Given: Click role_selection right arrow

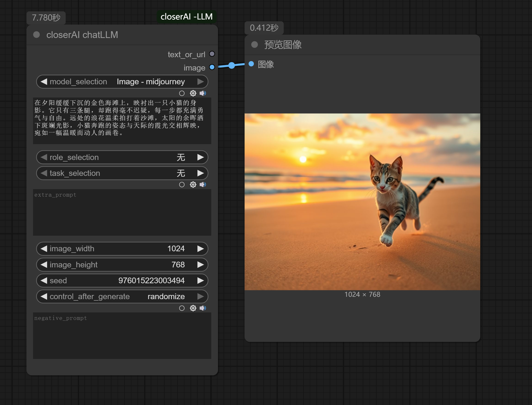Looking at the screenshot, I should 201,157.
